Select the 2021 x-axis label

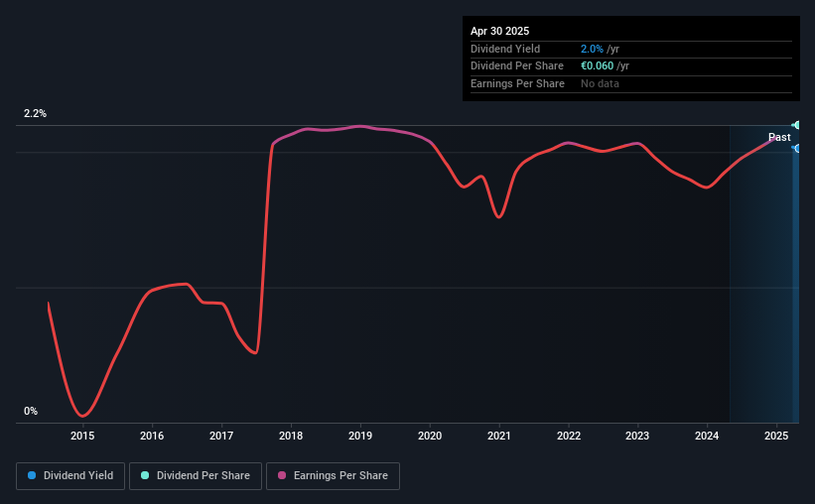(499, 436)
